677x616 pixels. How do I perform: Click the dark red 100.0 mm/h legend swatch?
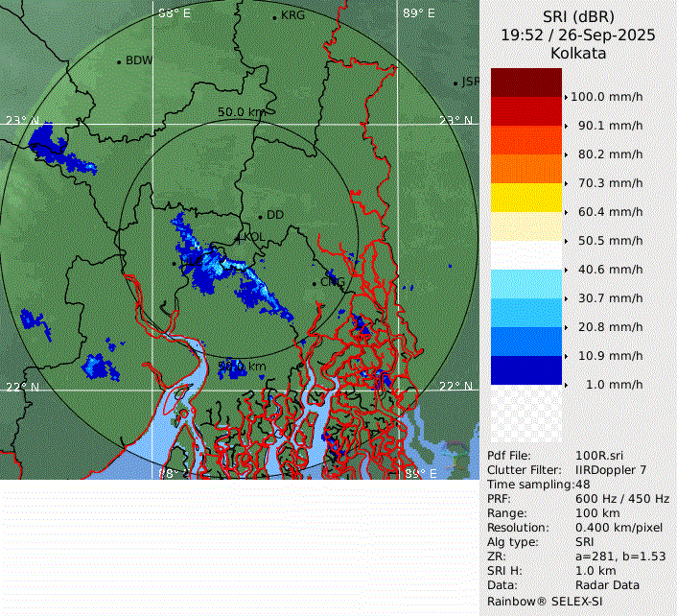[x=525, y=83]
